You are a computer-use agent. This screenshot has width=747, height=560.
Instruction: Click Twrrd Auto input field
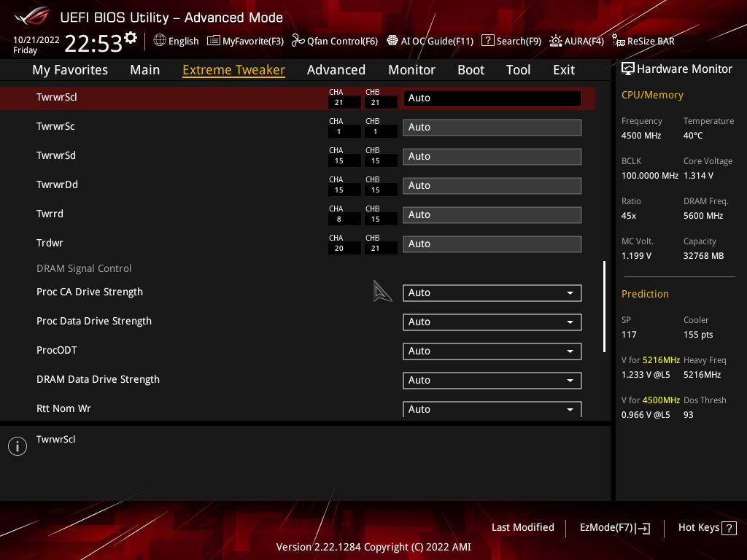click(x=492, y=215)
